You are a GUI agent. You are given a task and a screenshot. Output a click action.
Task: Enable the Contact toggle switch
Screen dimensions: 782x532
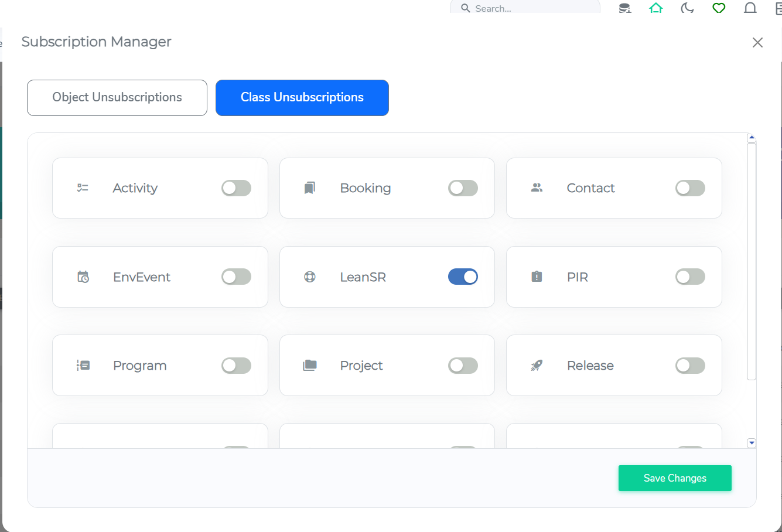click(690, 188)
